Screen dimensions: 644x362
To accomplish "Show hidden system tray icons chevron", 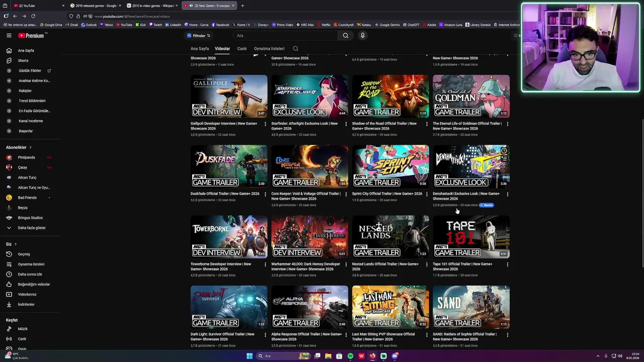I will pyautogui.click(x=598, y=356).
